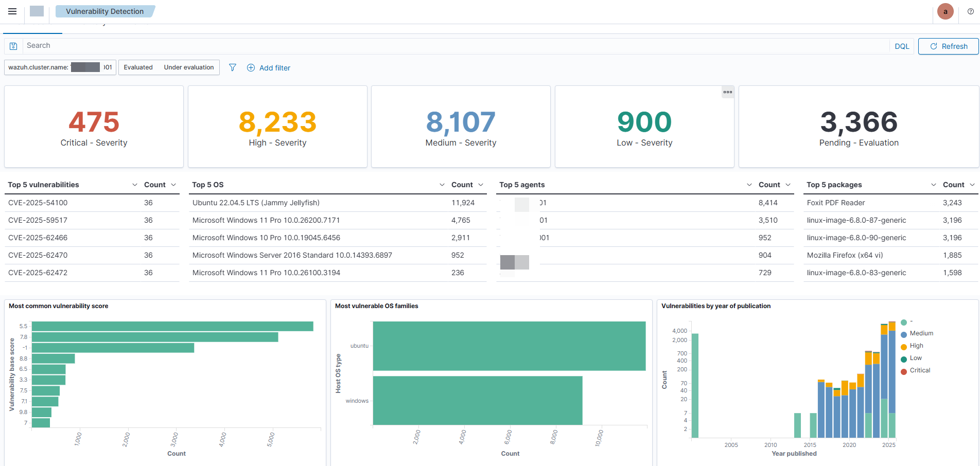Toggle the Under evaluation filter option

click(188, 67)
